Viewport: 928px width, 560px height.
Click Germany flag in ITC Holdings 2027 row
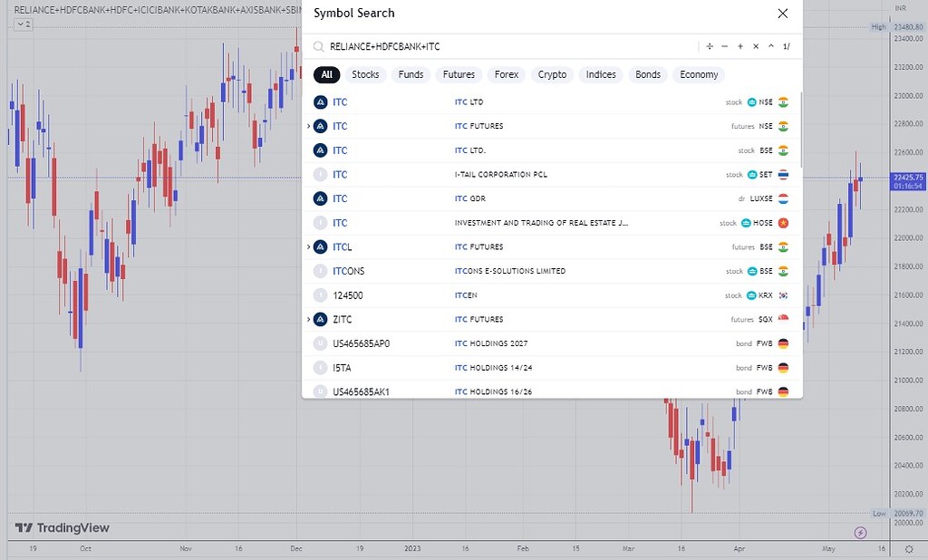click(783, 343)
